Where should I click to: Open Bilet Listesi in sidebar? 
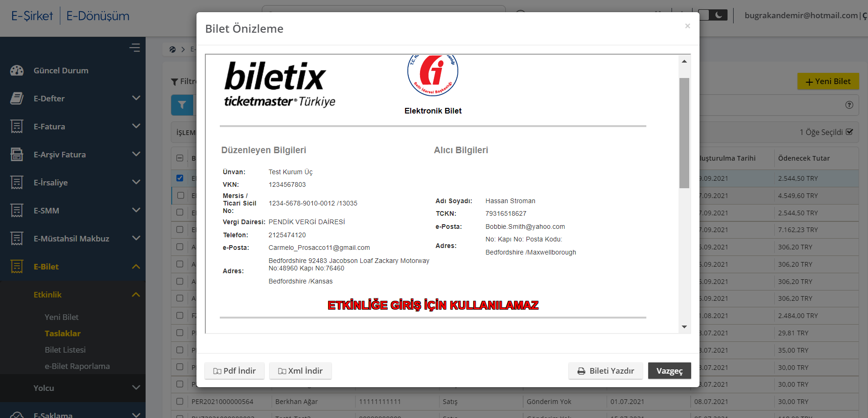(x=65, y=350)
